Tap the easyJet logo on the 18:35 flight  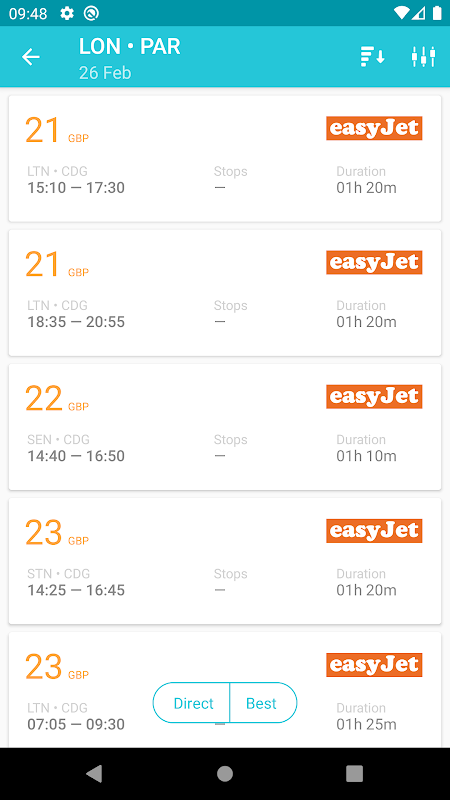(x=374, y=262)
